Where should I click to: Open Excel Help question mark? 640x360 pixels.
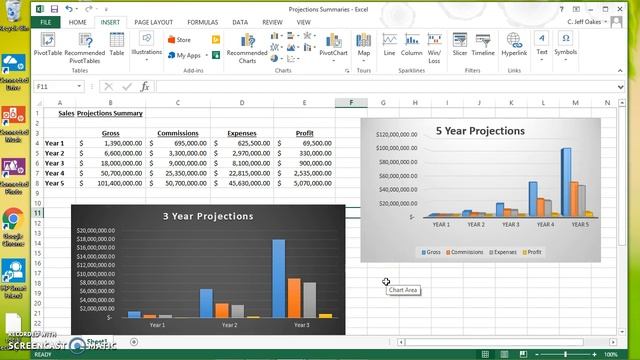pyautogui.click(x=562, y=9)
